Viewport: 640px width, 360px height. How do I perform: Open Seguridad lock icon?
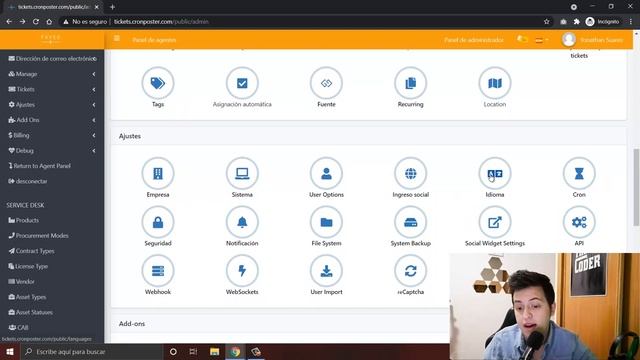[x=158, y=222]
